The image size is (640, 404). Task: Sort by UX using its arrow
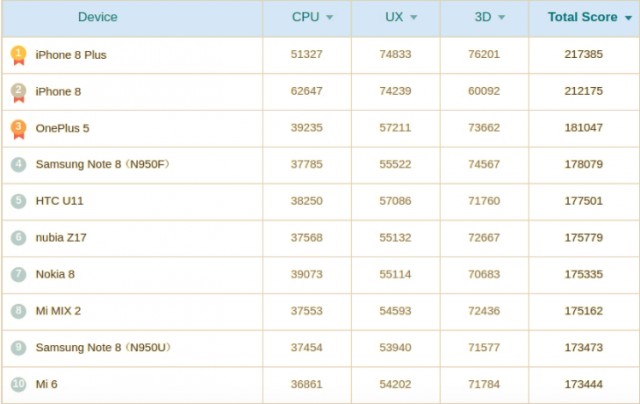[x=413, y=17]
